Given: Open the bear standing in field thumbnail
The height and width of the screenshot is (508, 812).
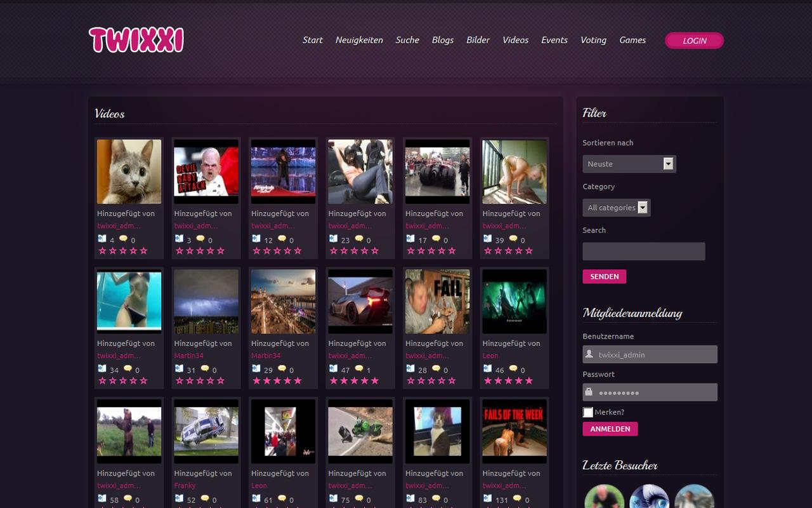Looking at the screenshot, I should tap(129, 432).
